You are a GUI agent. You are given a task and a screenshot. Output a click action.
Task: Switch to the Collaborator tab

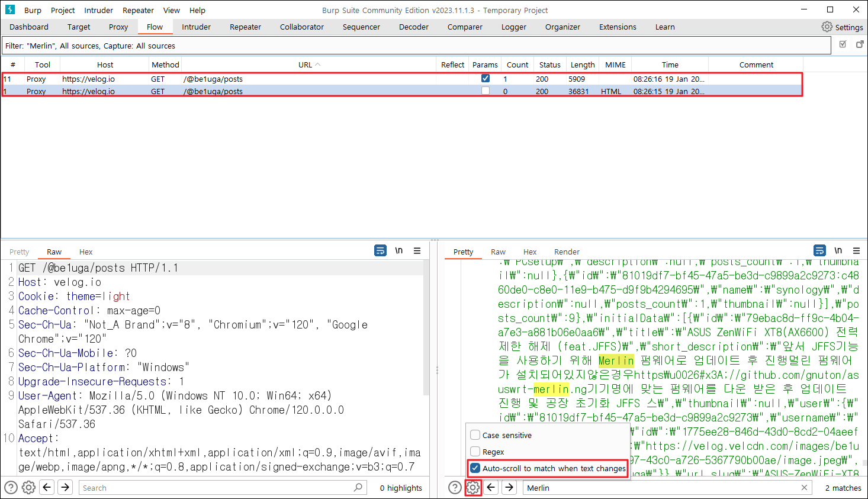[x=302, y=27]
